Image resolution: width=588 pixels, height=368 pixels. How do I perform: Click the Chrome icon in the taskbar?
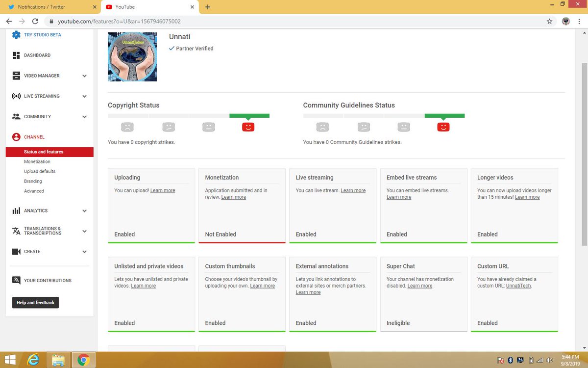(x=83, y=361)
